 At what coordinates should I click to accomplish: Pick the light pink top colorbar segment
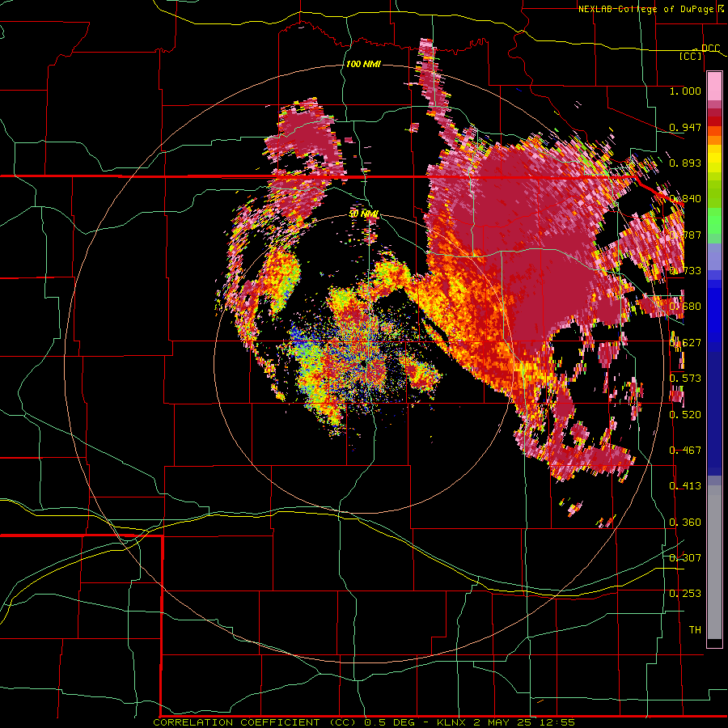[714, 86]
